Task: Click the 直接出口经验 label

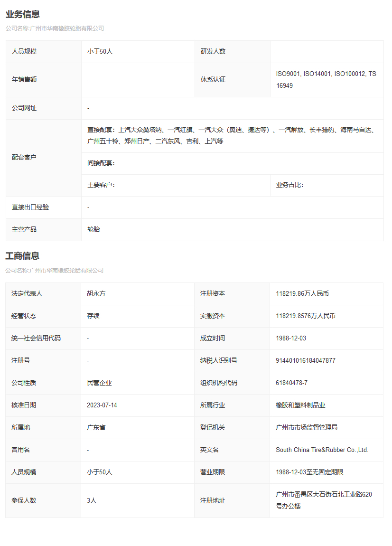Action: [x=30, y=207]
